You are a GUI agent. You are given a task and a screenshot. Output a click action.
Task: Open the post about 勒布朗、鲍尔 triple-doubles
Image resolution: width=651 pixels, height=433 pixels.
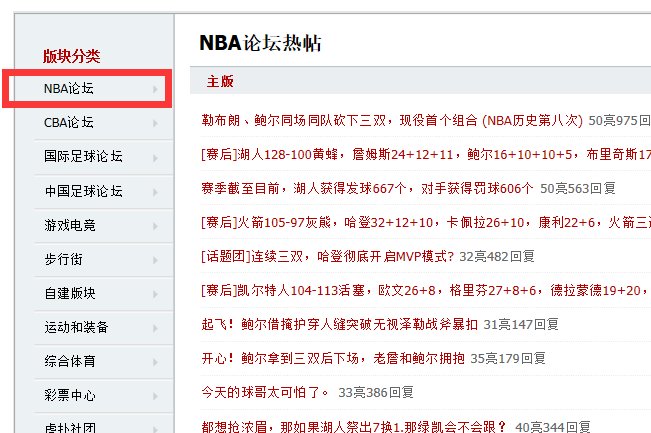click(392, 120)
